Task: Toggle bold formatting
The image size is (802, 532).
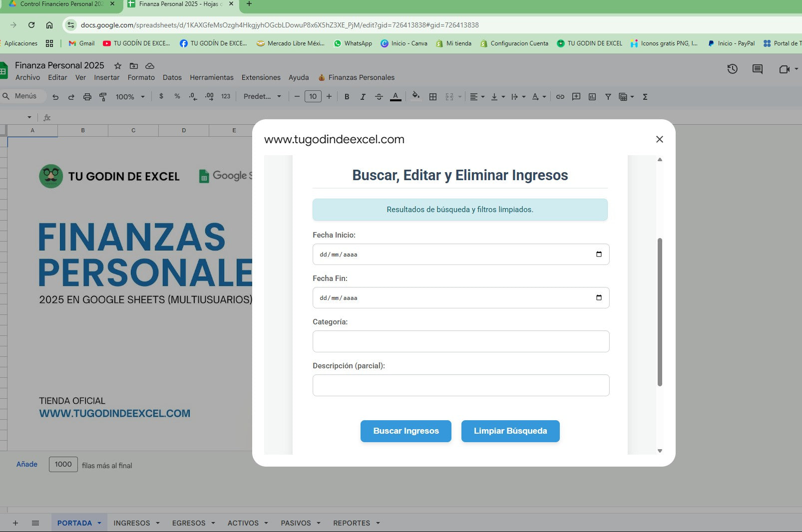Action: click(x=347, y=97)
